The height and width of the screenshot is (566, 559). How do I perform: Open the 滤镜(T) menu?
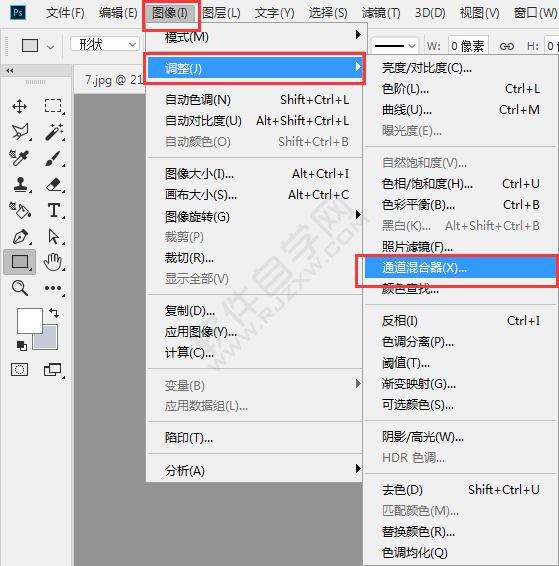(x=381, y=13)
